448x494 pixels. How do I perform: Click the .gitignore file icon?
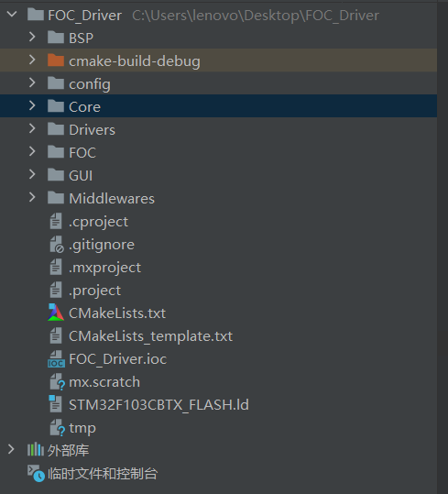tap(57, 245)
